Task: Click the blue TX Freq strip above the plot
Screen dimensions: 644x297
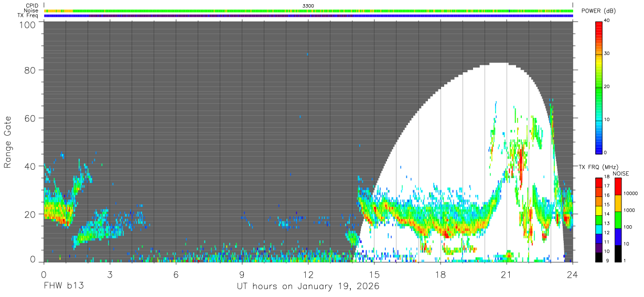Action: [x=308, y=16]
